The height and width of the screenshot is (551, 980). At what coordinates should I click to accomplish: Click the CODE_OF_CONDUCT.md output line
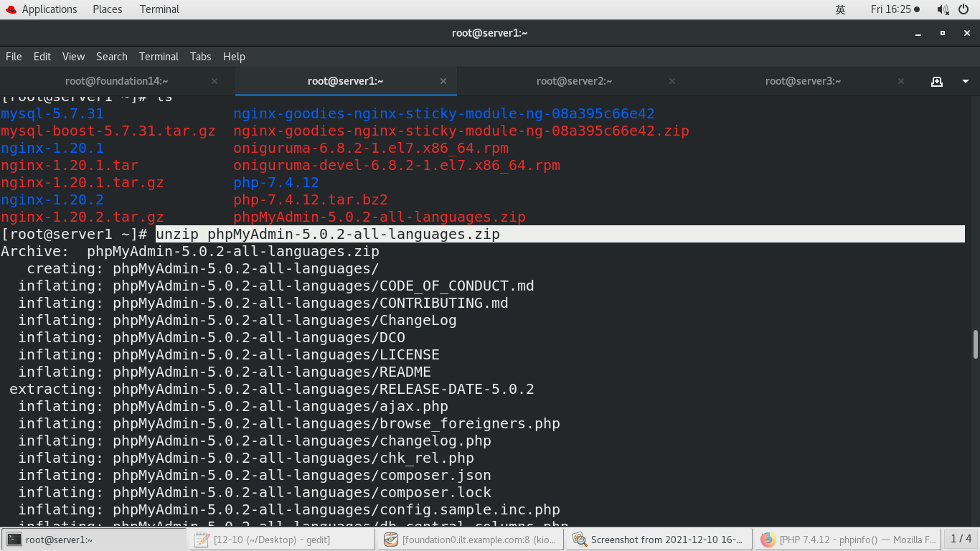click(x=276, y=286)
